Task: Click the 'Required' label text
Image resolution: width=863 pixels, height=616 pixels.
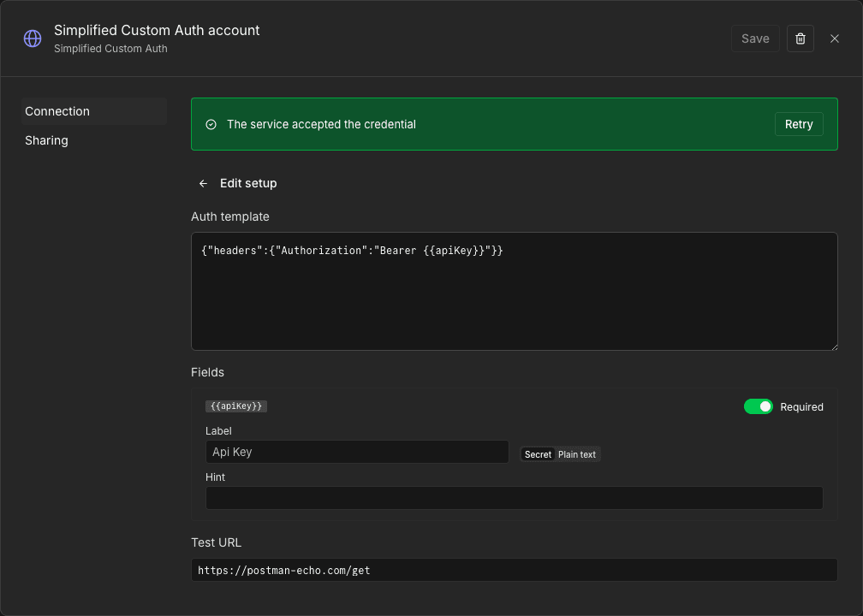Action: pyautogui.click(x=801, y=407)
